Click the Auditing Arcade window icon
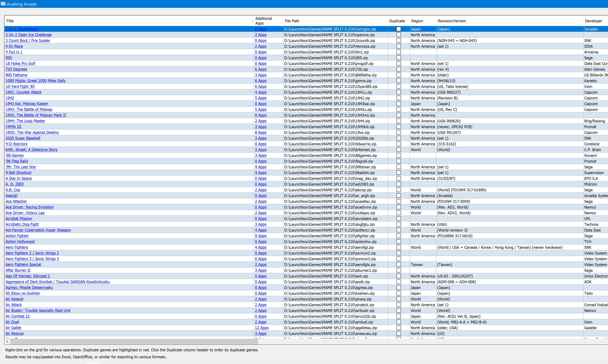Viewport: 608px width, 364px height. coord(3,4)
